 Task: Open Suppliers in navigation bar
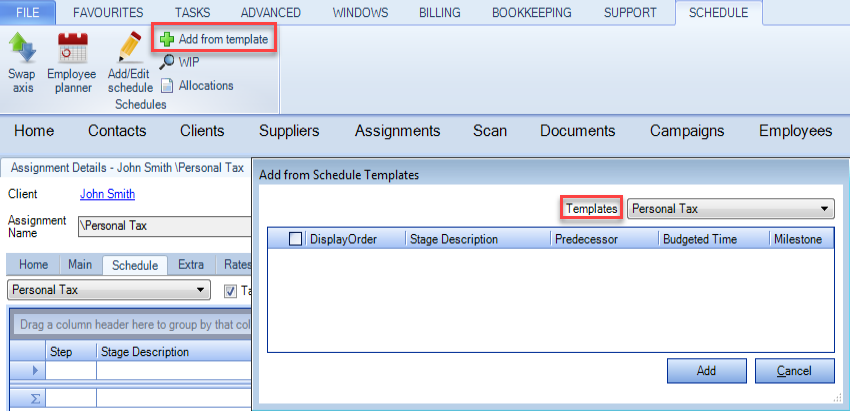[289, 131]
